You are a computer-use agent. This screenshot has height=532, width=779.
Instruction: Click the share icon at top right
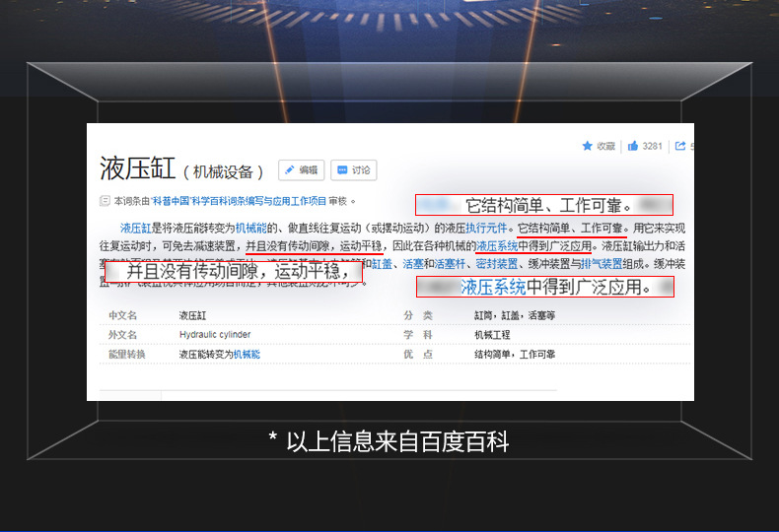[x=679, y=146]
